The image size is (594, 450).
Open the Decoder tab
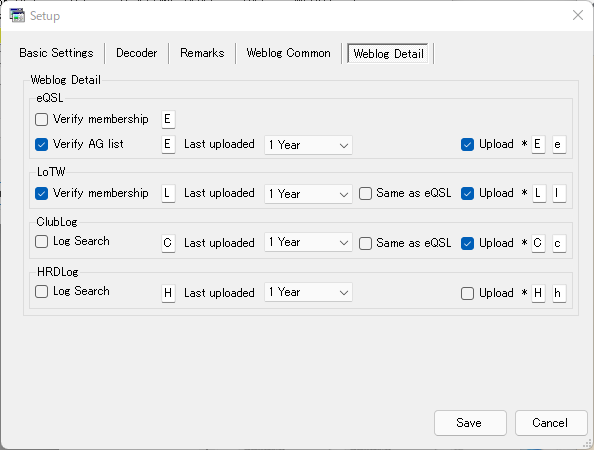(x=136, y=53)
